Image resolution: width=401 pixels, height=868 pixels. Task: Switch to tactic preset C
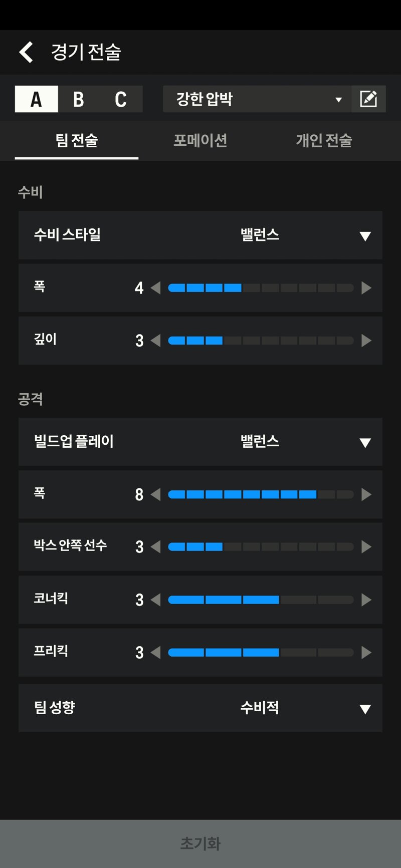coord(121,99)
